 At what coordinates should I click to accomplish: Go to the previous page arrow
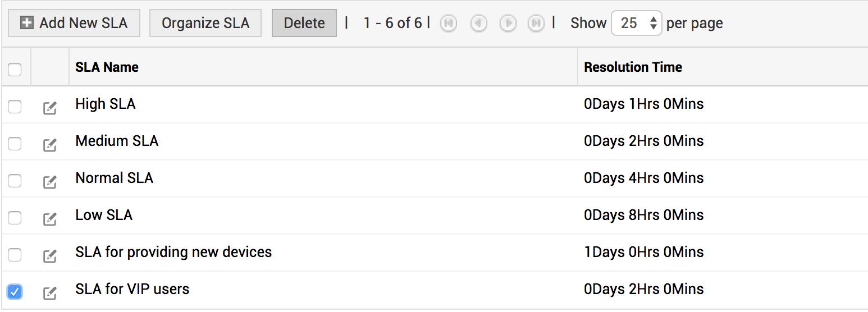[x=478, y=23]
